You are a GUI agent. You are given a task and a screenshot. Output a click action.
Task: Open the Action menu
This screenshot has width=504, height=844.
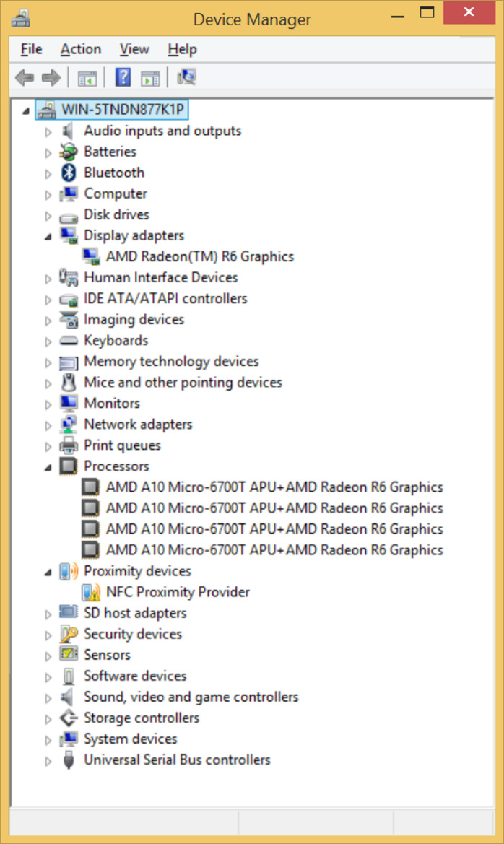[x=81, y=50]
